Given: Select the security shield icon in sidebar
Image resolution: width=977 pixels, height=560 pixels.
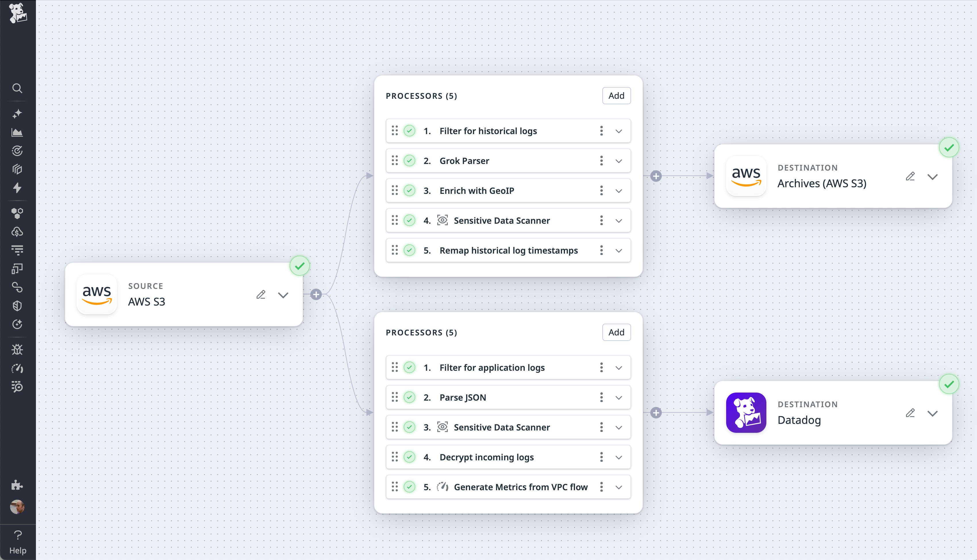Looking at the screenshot, I should click(17, 305).
